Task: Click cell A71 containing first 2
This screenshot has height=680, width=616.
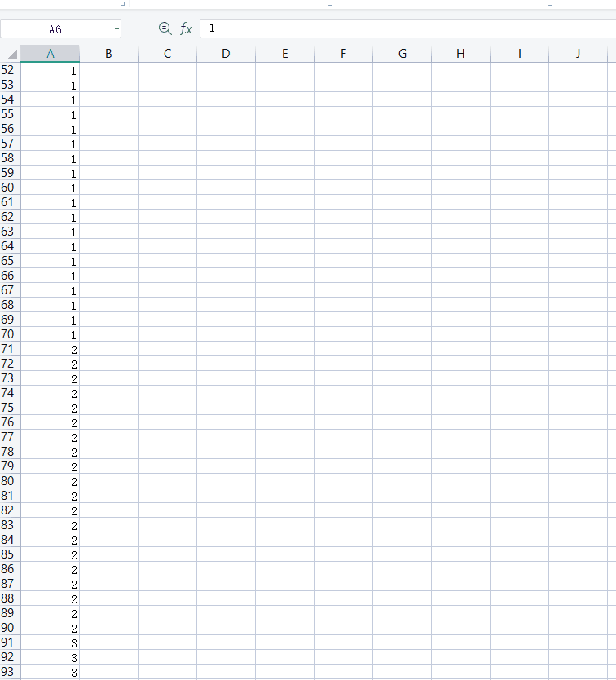Action: click(51, 349)
